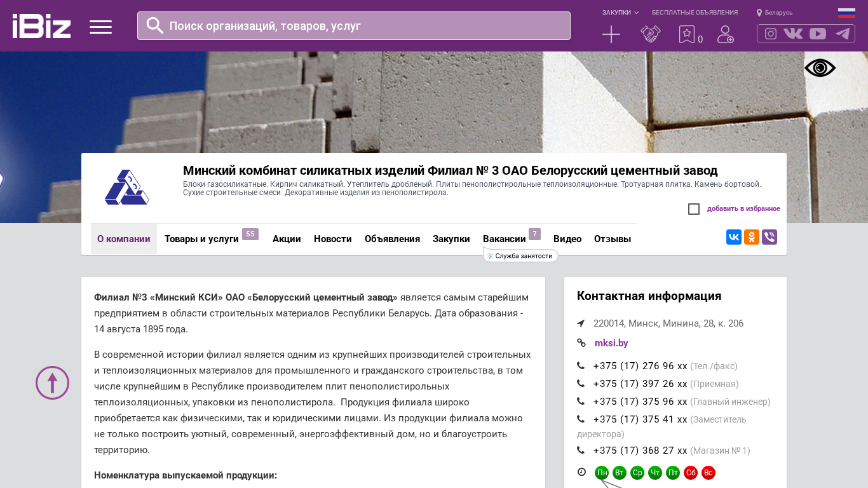Screen dimensions: 868x488
Task: Click the Служба занятости tooltip link
Action: pos(520,256)
